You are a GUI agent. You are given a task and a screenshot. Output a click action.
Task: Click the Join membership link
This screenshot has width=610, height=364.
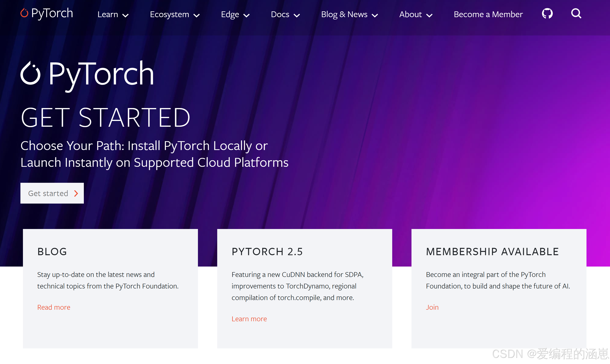[x=432, y=307]
